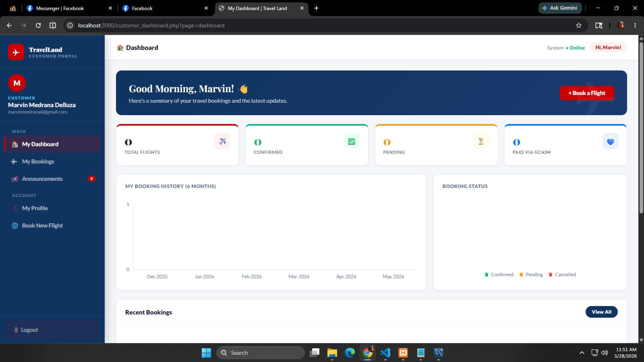Toggle Confirmed legend in Booking Status chart
Screen dimensions: 644x362
(x=499, y=275)
